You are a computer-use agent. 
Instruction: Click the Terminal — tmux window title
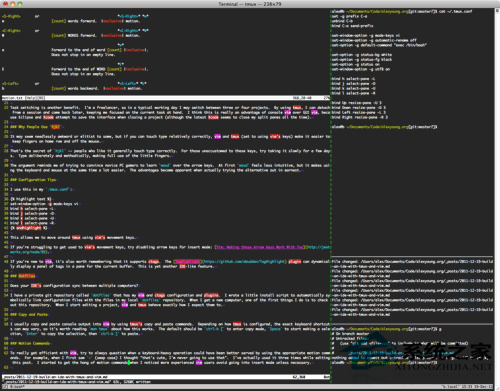(x=250, y=4)
